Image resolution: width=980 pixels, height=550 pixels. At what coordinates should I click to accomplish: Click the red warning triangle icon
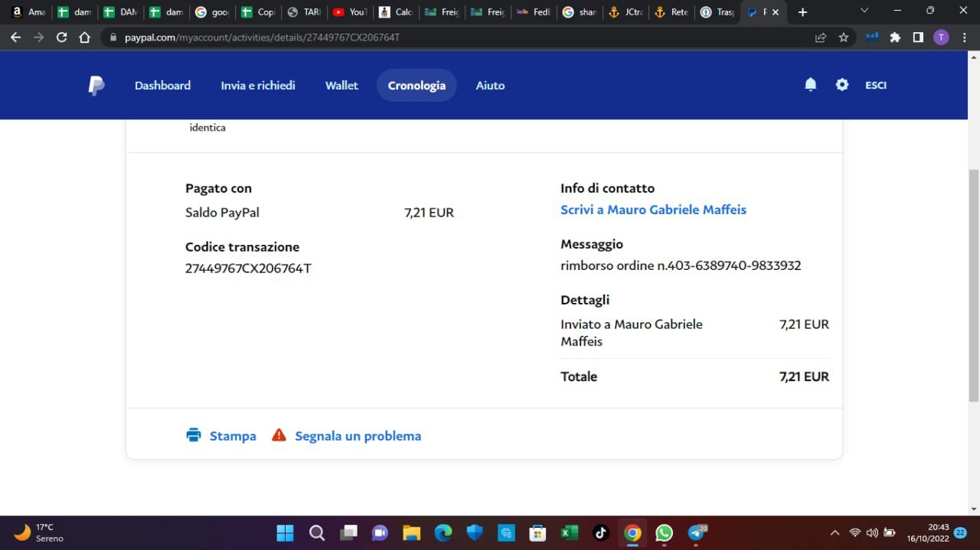[279, 435]
